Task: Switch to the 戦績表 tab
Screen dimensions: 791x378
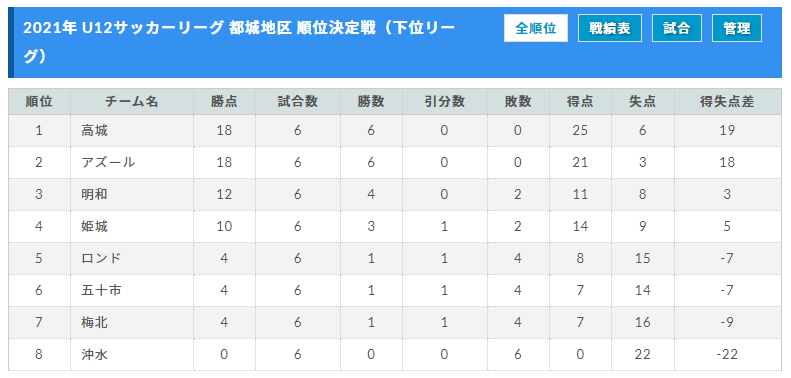Action: [x=610, y=28]
